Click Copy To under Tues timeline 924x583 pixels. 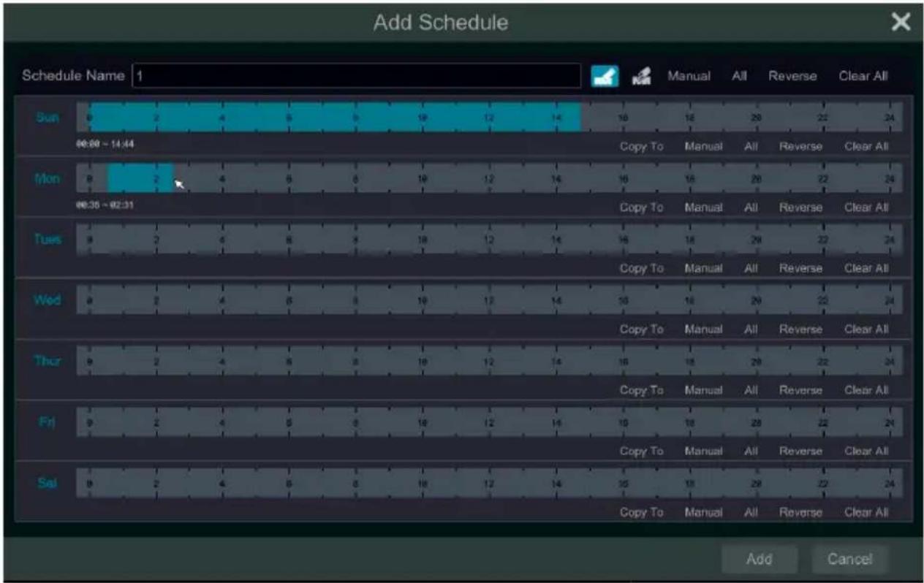tap(641, 268)
